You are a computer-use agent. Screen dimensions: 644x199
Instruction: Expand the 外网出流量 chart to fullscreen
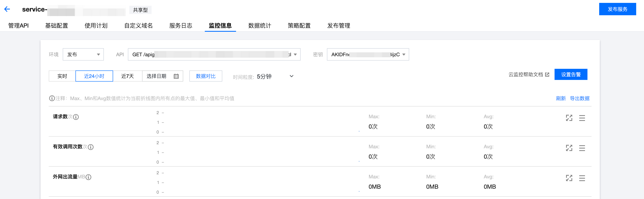pos(569,178)
